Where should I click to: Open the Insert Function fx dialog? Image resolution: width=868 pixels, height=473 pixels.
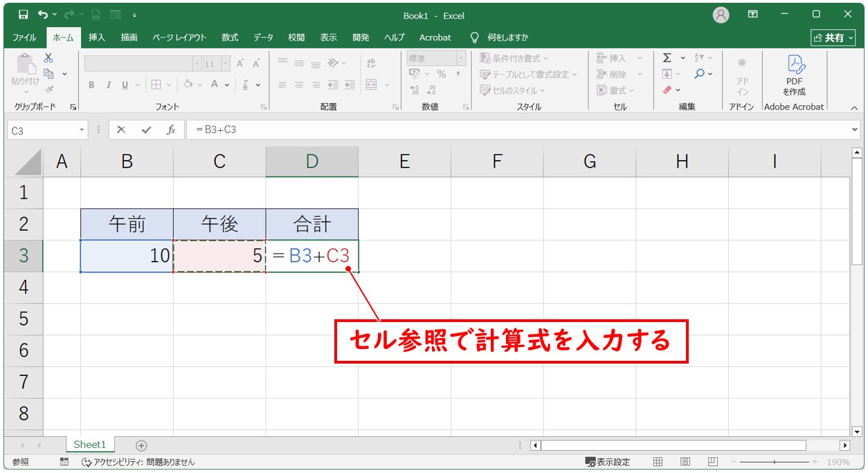[172, 130]
